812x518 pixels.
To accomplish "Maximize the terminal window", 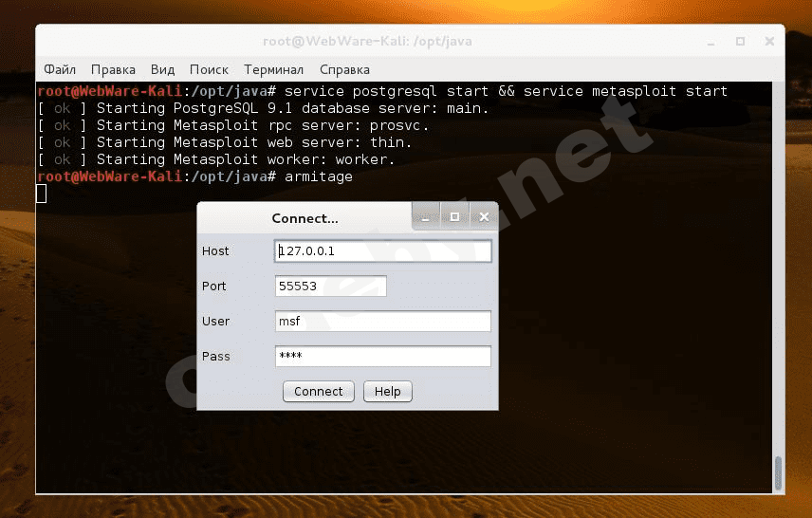I will pyautogui.click(x=741, y=42).
